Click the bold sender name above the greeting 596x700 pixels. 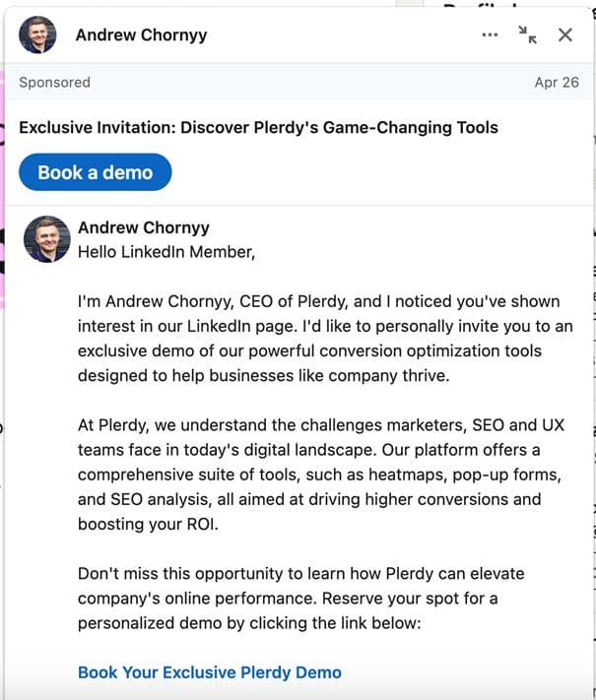(143, 227)
